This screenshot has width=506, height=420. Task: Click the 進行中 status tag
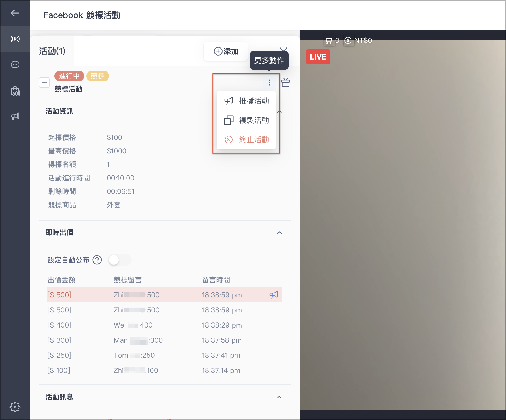click(69, 76)
